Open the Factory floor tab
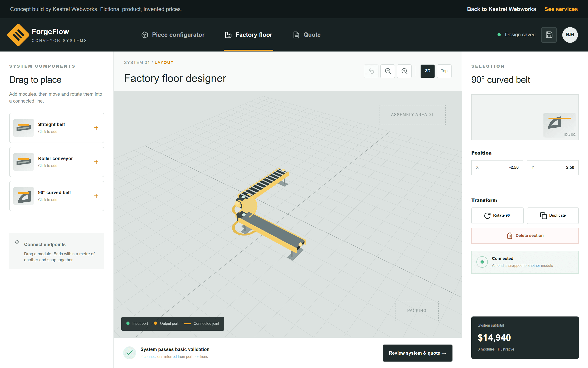Image resolution: width=588 pixels, height=368 pixels. (x=249, y=35)
